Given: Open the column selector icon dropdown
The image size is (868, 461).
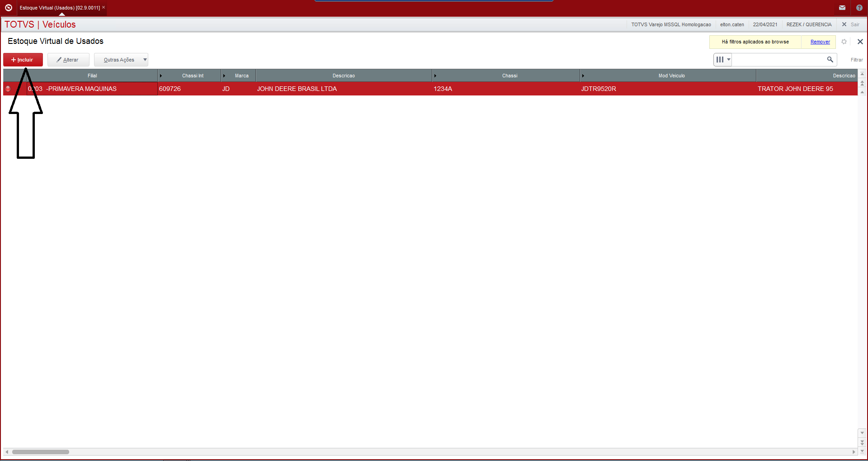Looking at the screenshot, I should click(723, 59).
